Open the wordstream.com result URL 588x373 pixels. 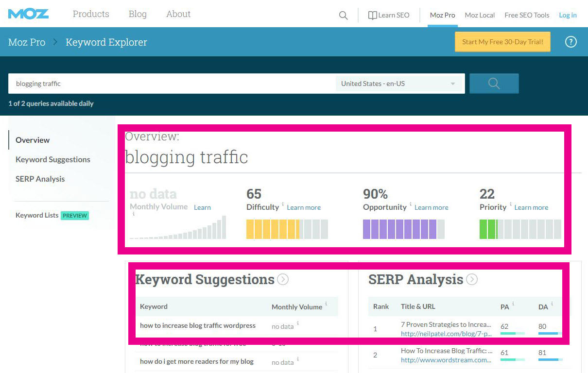(446, 360)
